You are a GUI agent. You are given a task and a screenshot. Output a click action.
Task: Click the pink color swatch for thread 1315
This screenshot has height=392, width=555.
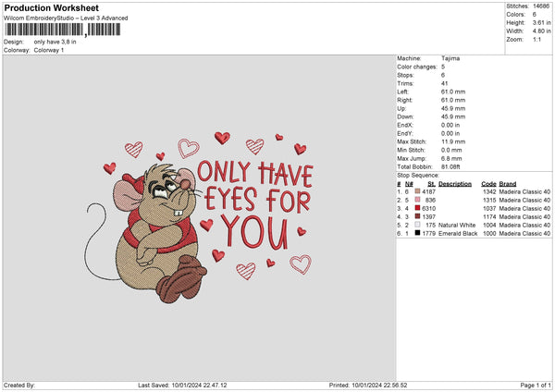point(417,200)
